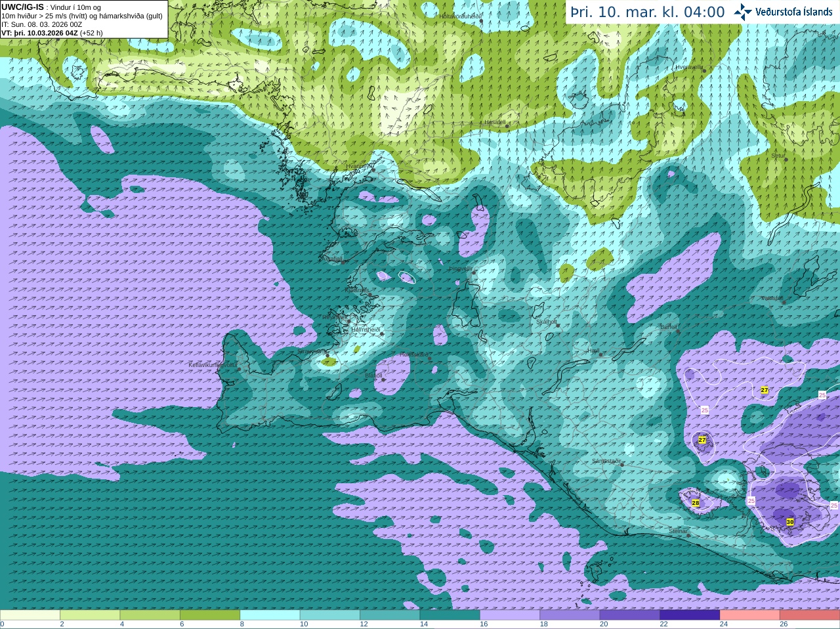Click the '10m hviður > 25 m/s' description line

tap(82, 16)
